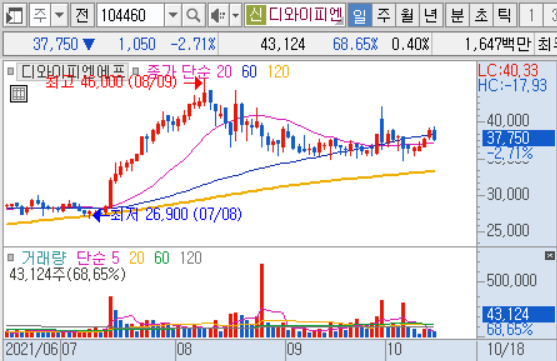Image resolution: width=557 pixels, height=361 pixels.
Task: Click the volume value 43,124 in header
Action: 283,44
